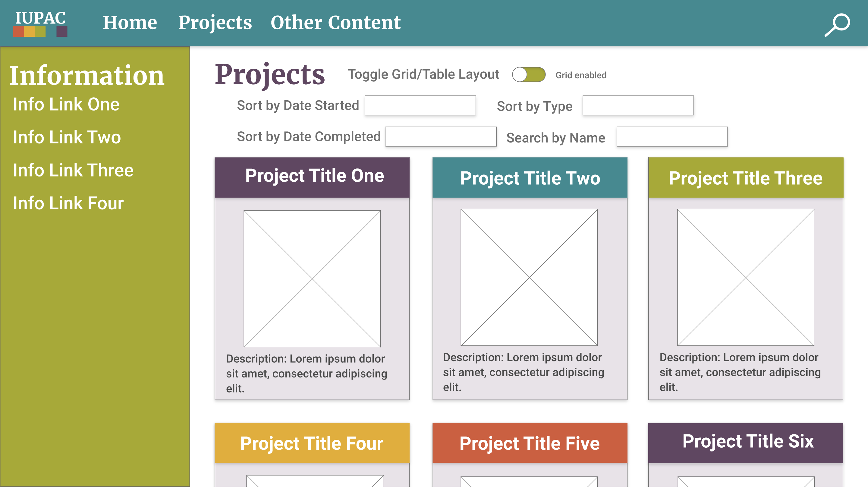Select the Project Title Two thumbnail
The height and width of the screenshot is (488, 868).
(x=529, y=277)
